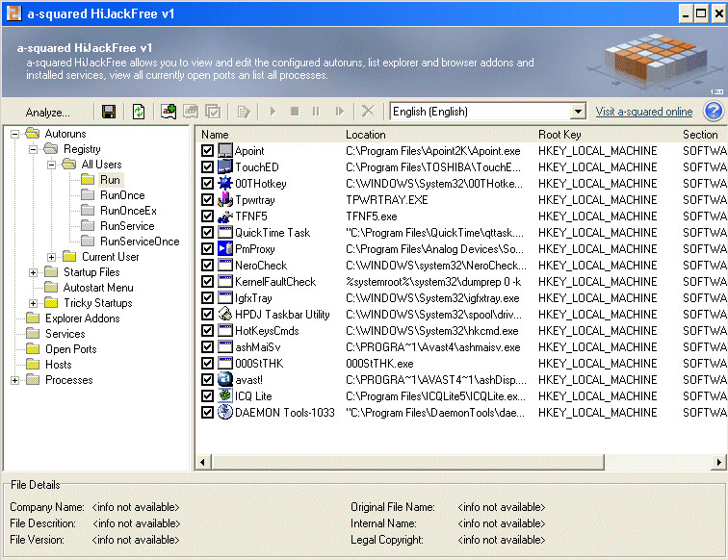Click the TPWRTRAY.EXE location cell
This screenshot has height=560, width=728.
(387, 199)
